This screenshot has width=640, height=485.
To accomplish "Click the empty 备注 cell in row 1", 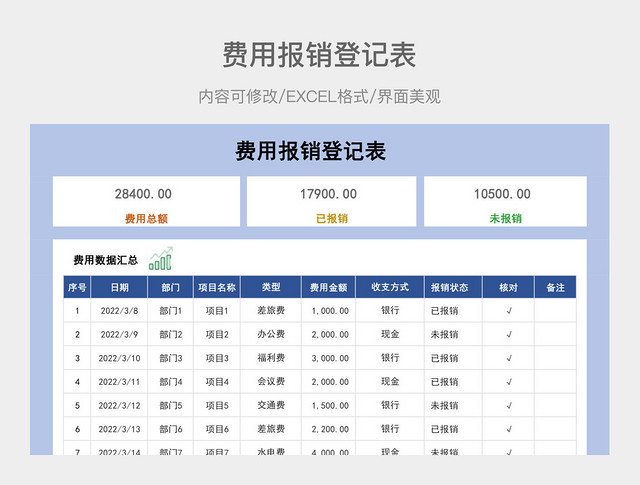I will tap(556, 311).
